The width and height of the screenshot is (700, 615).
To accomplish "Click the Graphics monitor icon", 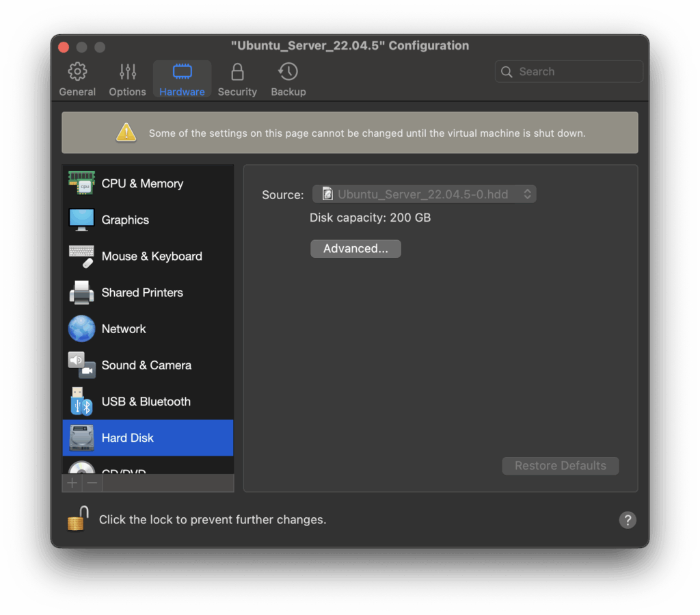I will coord(82,220).
